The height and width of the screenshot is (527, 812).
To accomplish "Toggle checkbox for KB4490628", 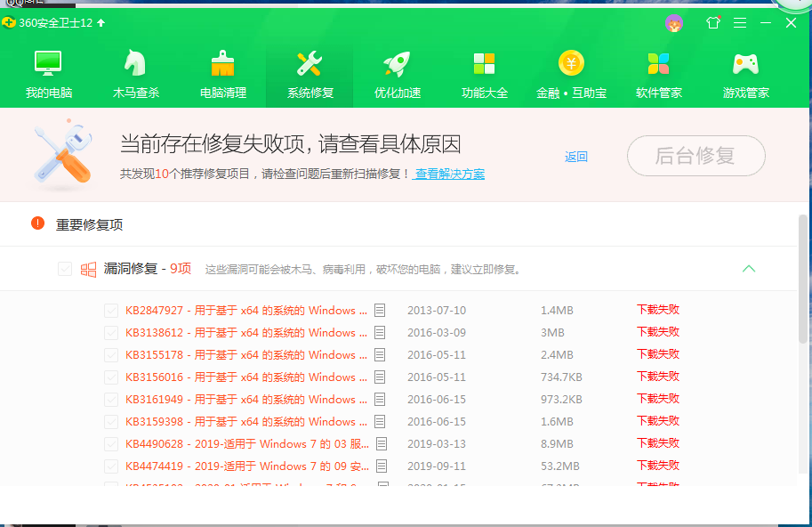I will tap(111, 444).
